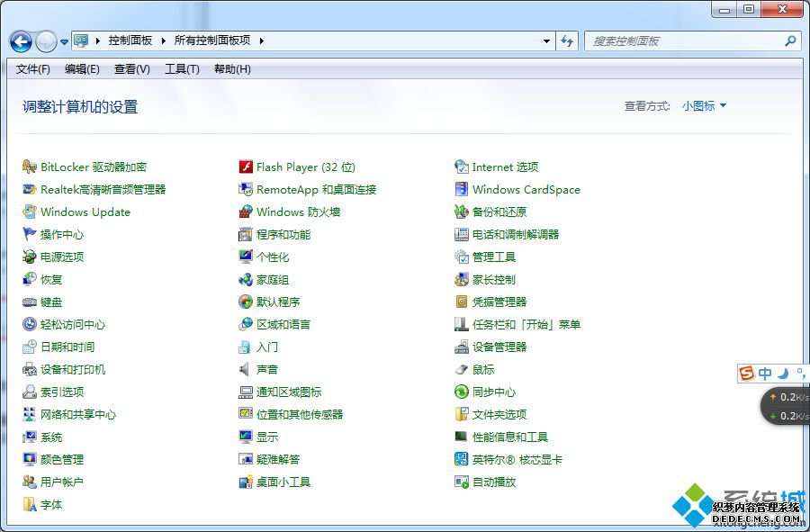Screen dimensions: 810x532
Task: Expand the arrow before 控制面板 breadcrumb
Action: click(x=97, y=41)
